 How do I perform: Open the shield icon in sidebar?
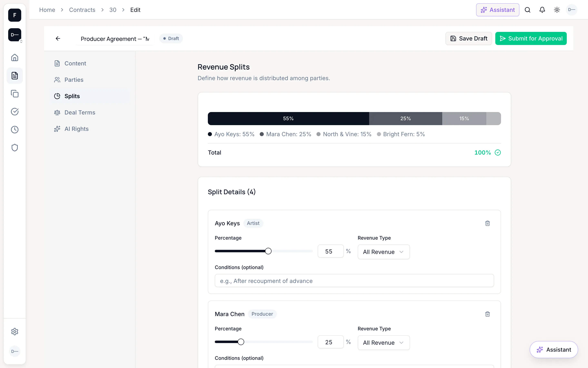[x=14, y=148]
